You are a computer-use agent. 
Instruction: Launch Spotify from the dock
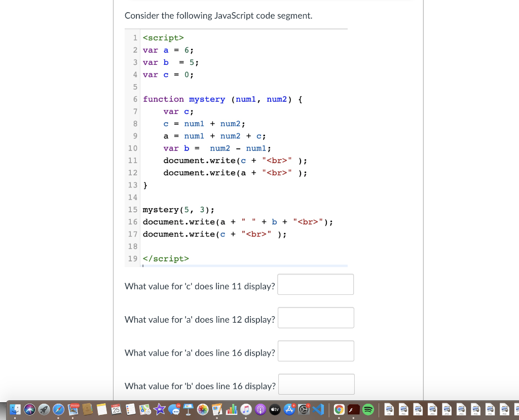(x=368, y=409)
